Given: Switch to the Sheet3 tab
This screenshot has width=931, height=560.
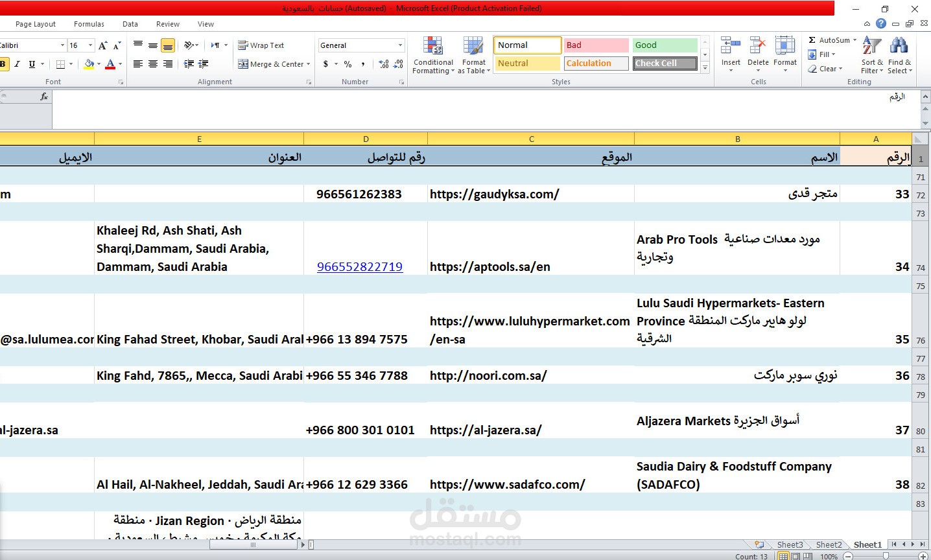Looking at the screenshot, I should [790, 544].
